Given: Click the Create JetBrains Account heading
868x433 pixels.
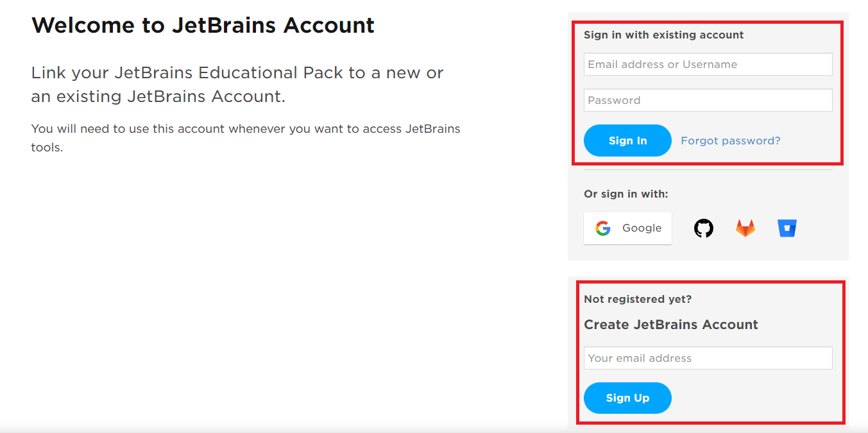Looking at the screenshot, I should coord(670,325).
